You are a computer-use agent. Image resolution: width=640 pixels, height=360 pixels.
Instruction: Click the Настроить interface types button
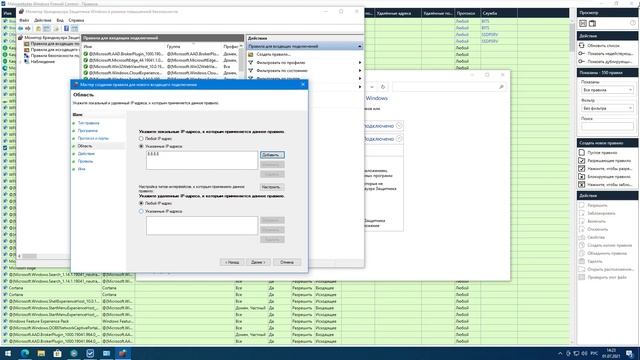[x=272, y=187]
